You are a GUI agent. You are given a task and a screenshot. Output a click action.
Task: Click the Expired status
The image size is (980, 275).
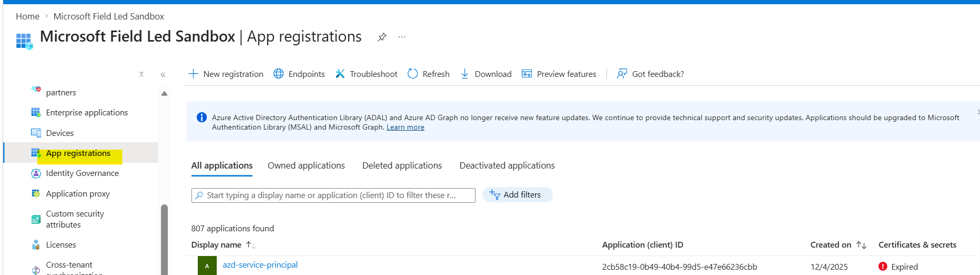pyautogui.click(x=904, y=267)
